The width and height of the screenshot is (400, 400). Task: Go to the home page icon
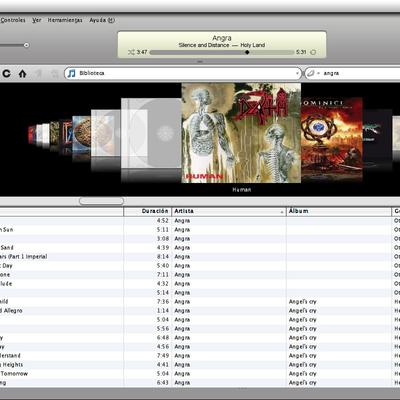click(x=22, y=73)
